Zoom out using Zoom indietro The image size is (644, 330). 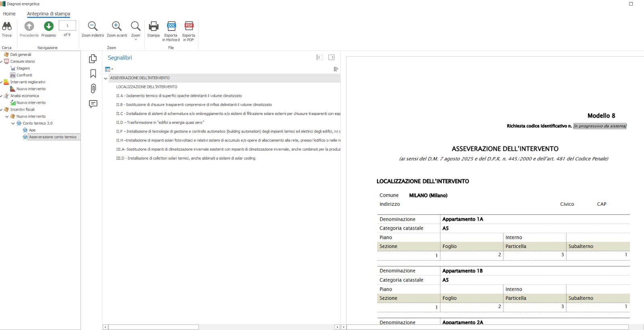pyautogui.click(x=93, y=29)
